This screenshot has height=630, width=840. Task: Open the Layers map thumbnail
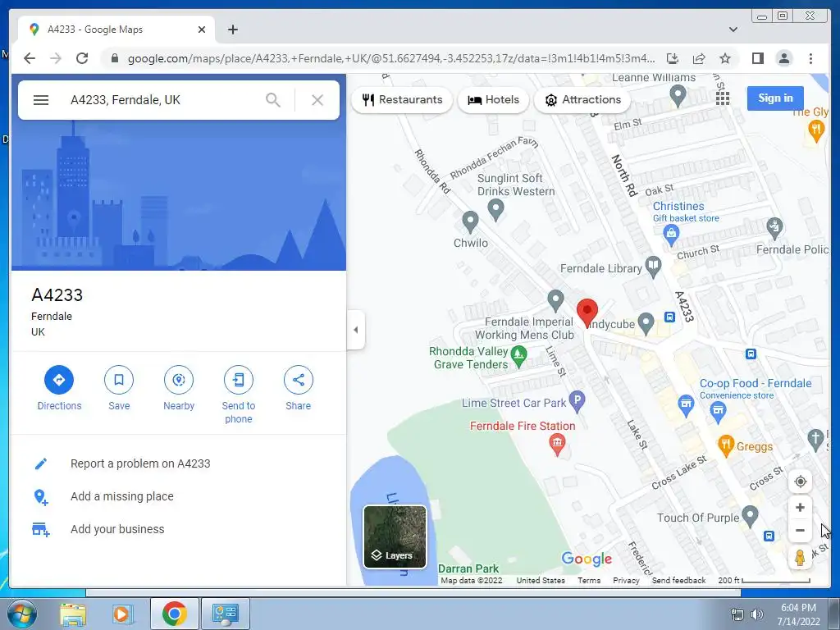coord(395,536)
